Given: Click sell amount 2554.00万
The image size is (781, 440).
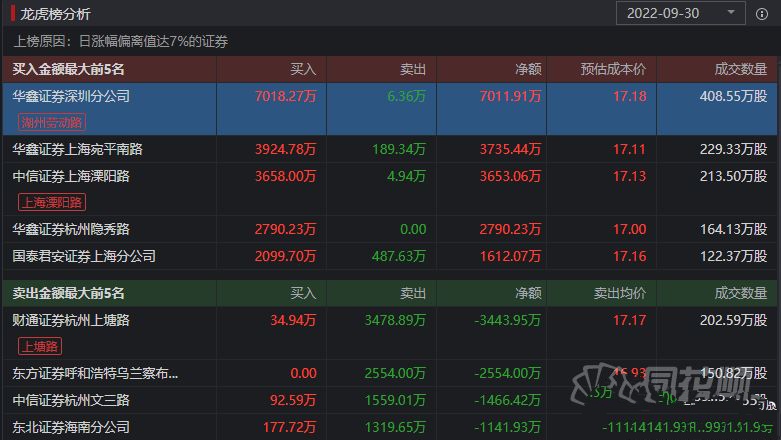Looking at the screenshot, I should (x=395, y=373).
